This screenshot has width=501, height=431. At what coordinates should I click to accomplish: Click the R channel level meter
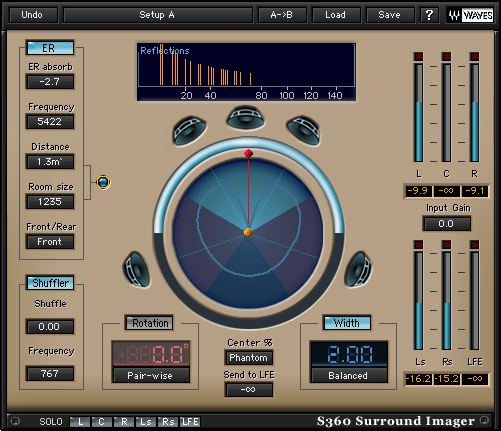pyautogui.click(x=474, y=113)
